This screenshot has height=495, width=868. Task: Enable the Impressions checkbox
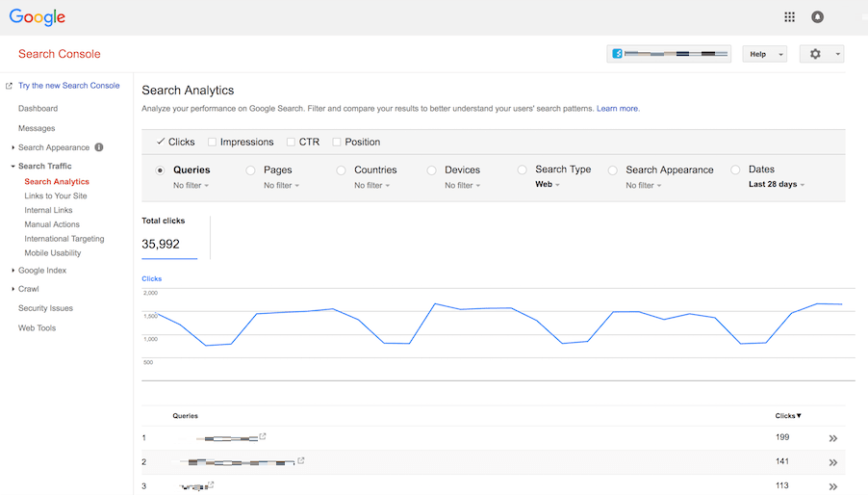[x=212, y=142]
